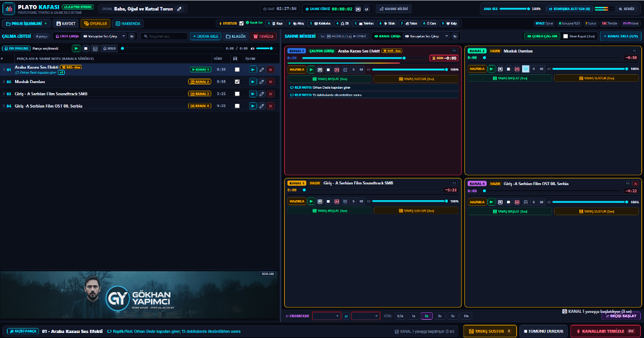Stop the pre-listen preview
The image size is (644, 338).
coord(86,48)
